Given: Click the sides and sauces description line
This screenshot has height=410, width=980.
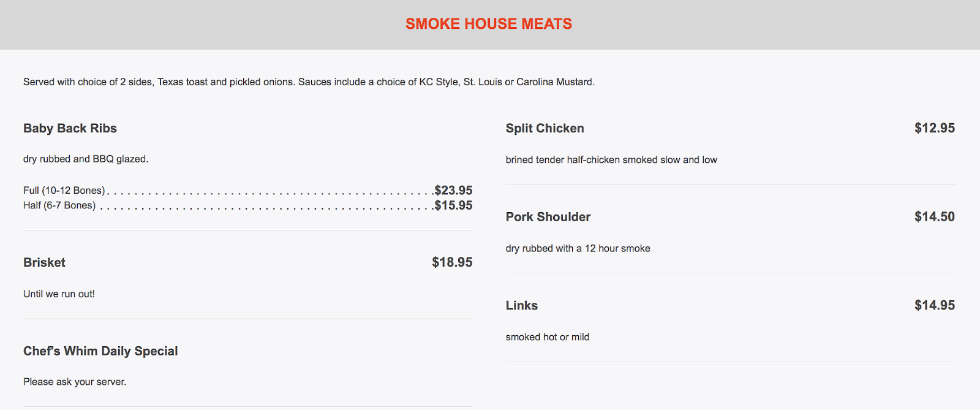Looking at the screenshot, I should click(x=309, y=82).
